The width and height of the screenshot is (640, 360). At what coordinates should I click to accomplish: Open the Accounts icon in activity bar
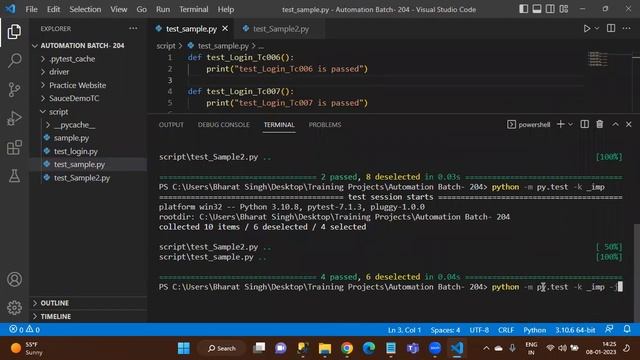point(14,279)
